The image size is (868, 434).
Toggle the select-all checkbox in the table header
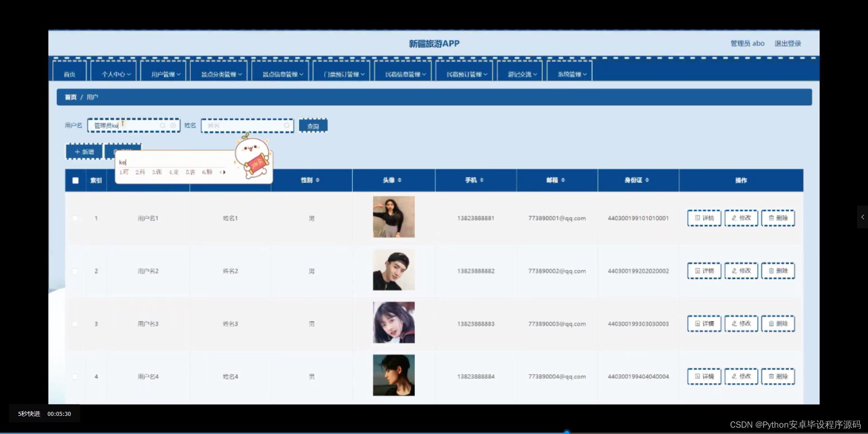75,180
